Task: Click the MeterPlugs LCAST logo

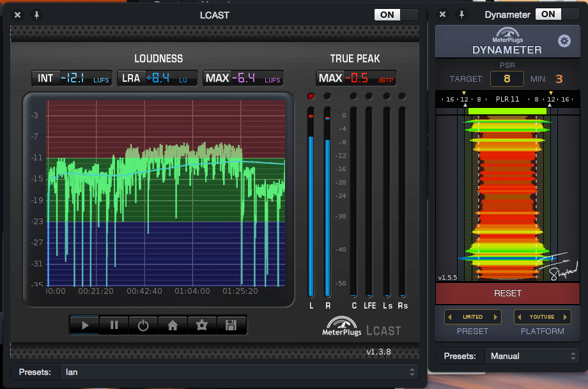Action: tap(362, 326)
